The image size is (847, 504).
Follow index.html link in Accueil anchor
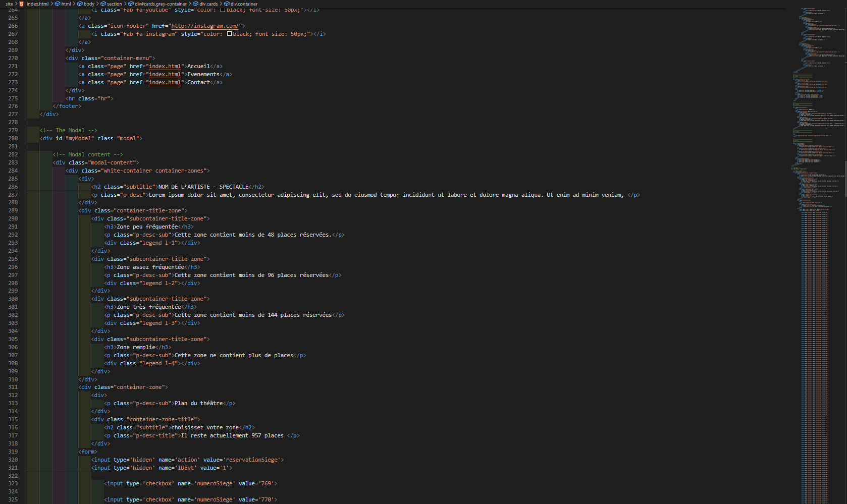point(165,66)
